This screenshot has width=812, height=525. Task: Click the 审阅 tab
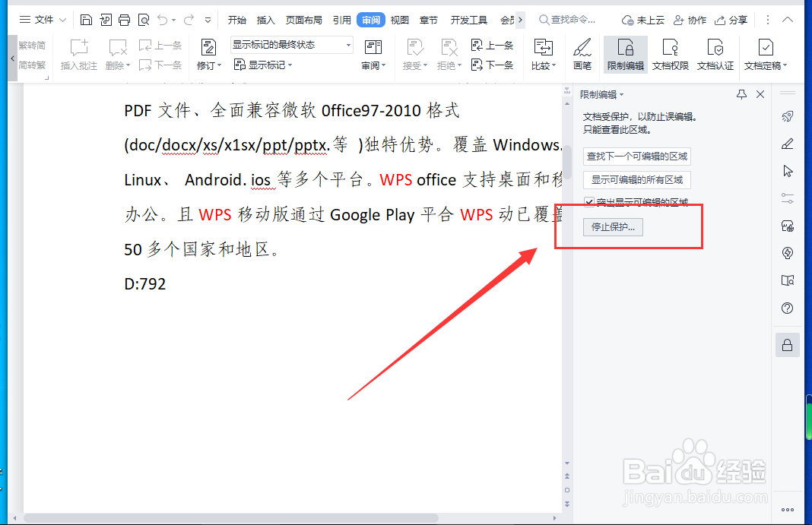[x=371, y=21]
